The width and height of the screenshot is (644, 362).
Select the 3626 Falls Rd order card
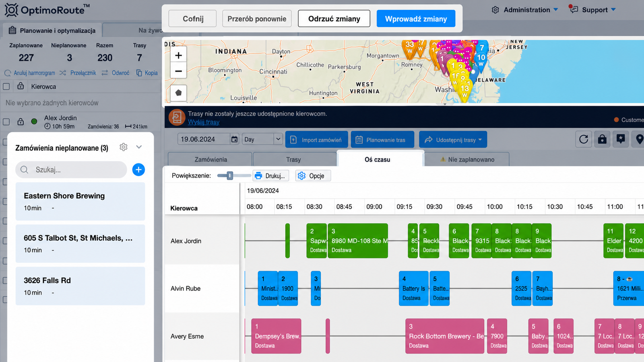coord(80,286)
